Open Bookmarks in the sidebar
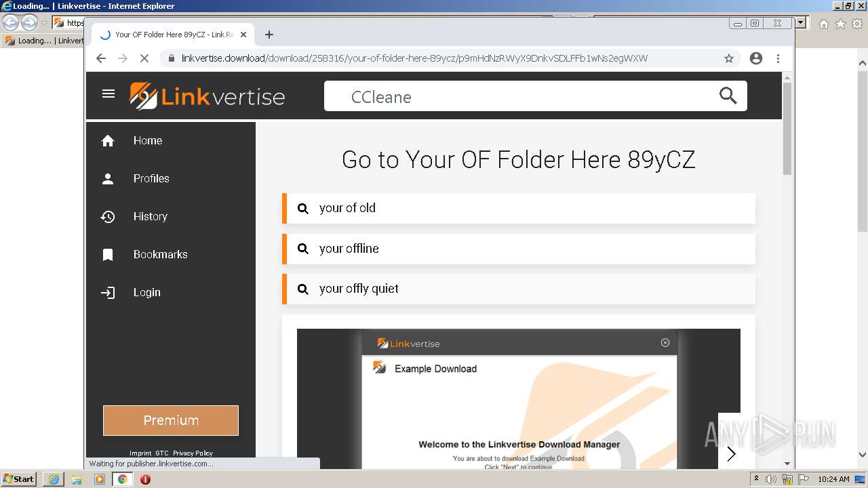868x488 pixels. [160, 254]
